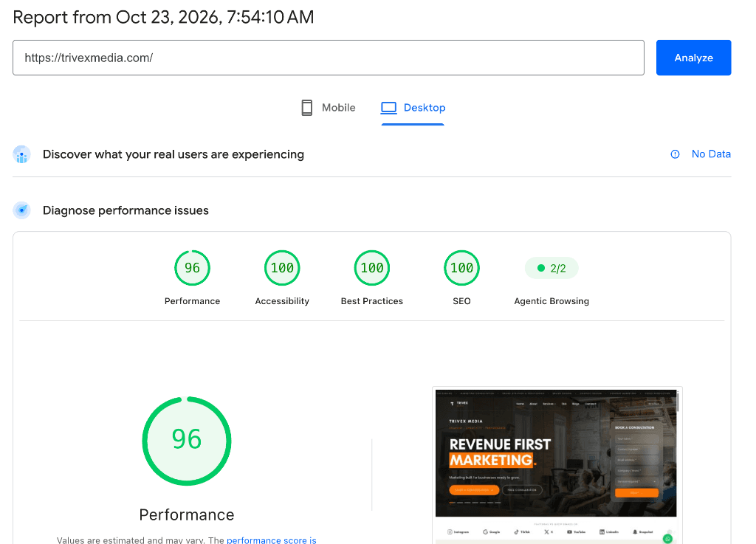Click the real users experience icon
This screenshot has height=544, width=756.
[21, 155]
